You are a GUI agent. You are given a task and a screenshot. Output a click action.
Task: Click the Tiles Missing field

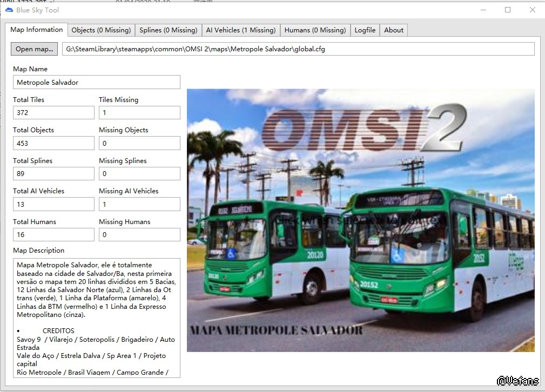tap(139, 113)
